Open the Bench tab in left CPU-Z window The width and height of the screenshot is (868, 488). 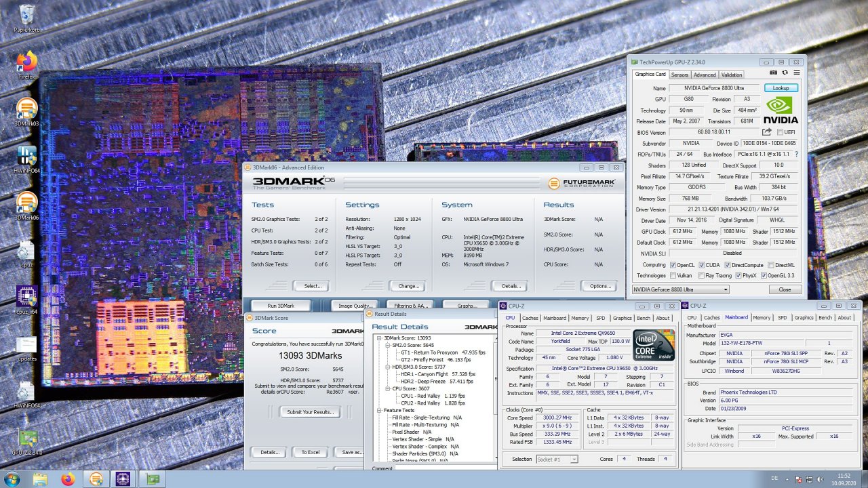pyautogui.click(x=643, y=318)
